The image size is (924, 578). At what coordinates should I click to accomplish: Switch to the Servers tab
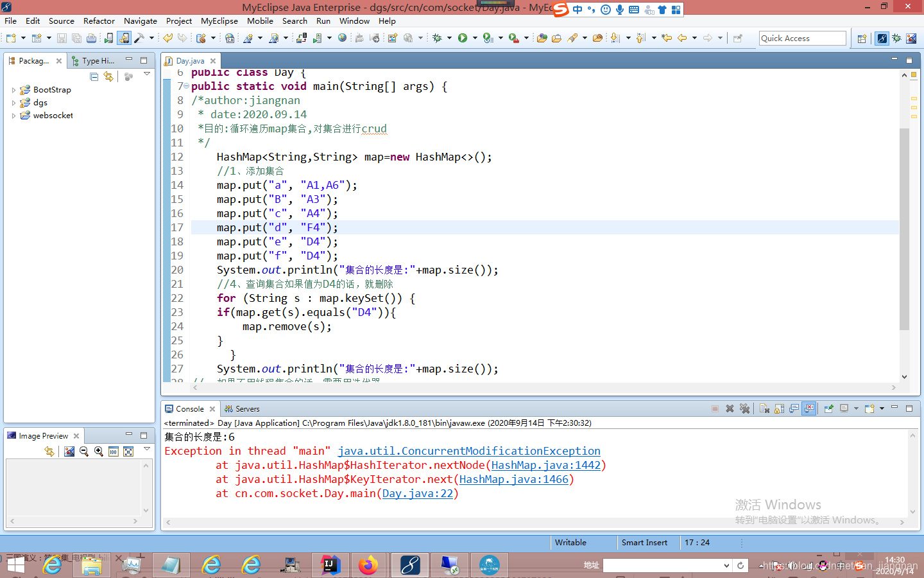point(242,409)
